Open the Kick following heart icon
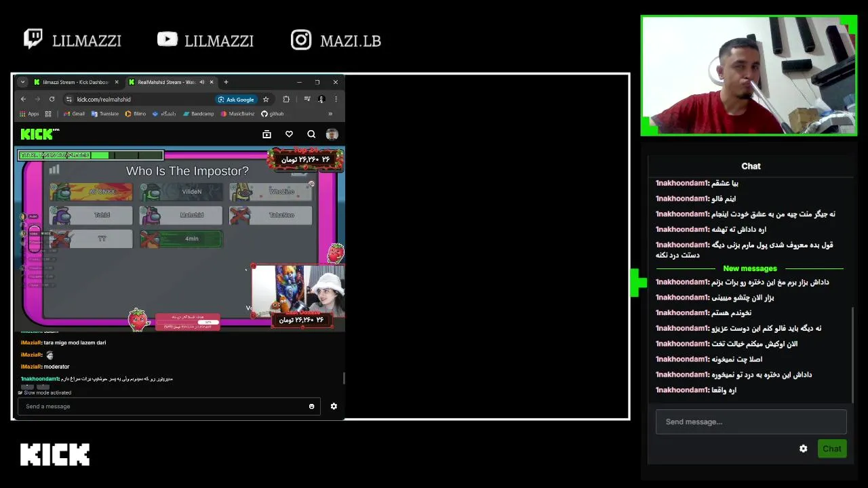Viewport: 868px width, 488px height. (289, 134)
